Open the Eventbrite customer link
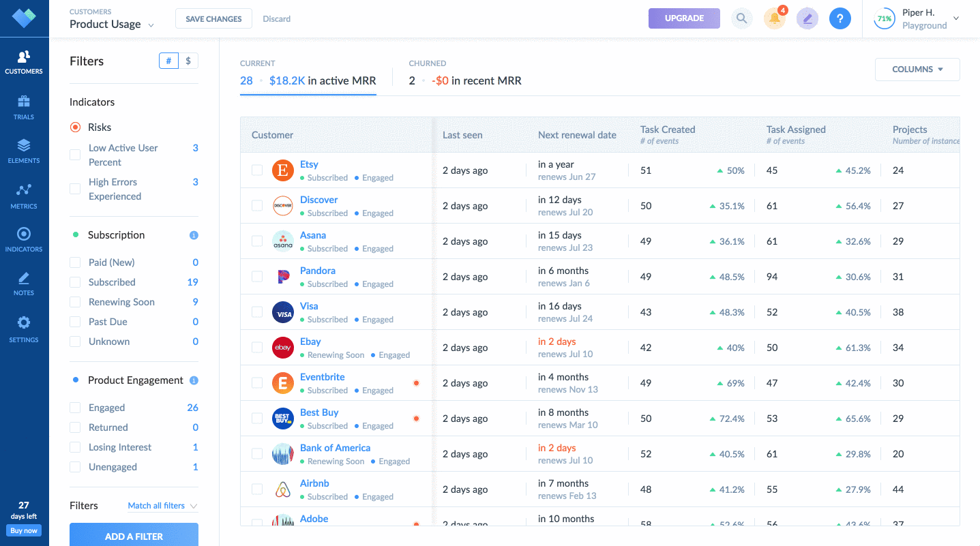 click(x=323, y=377)
